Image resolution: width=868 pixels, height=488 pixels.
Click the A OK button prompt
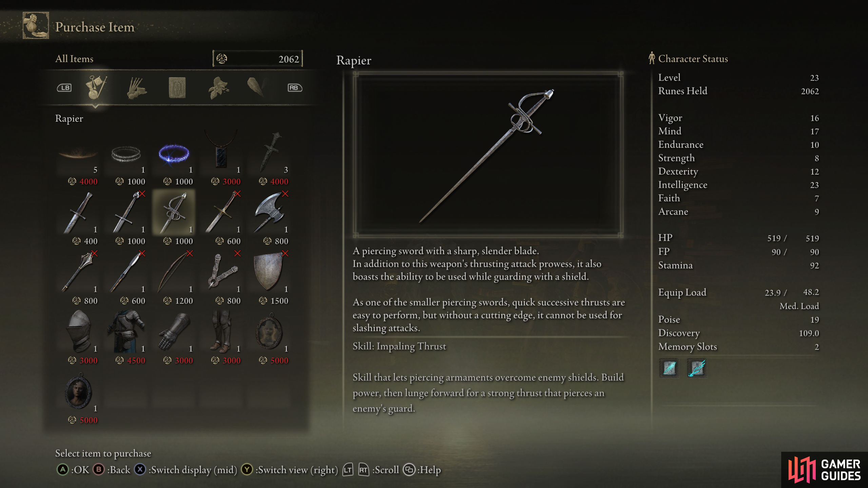[x=73, y=470]
